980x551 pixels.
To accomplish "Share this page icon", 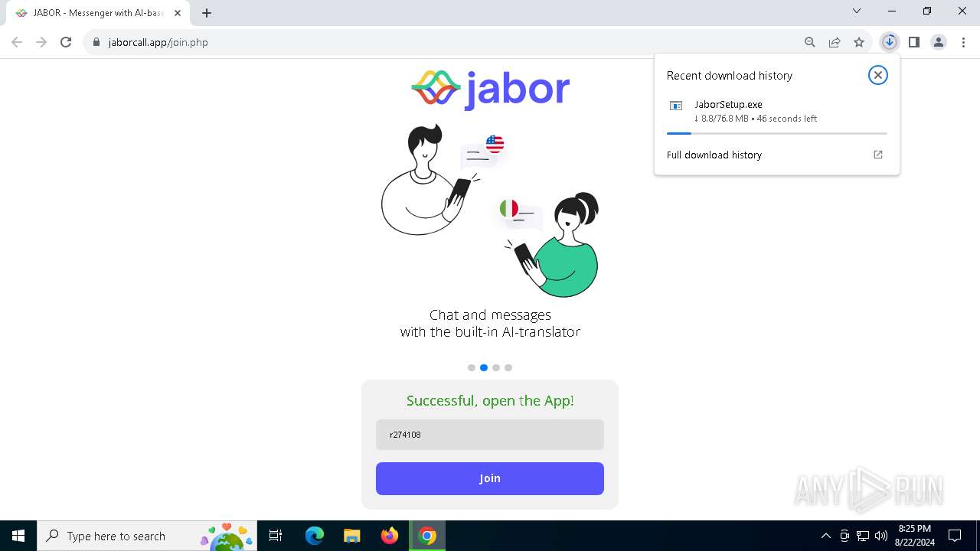I will pos(835,42).
